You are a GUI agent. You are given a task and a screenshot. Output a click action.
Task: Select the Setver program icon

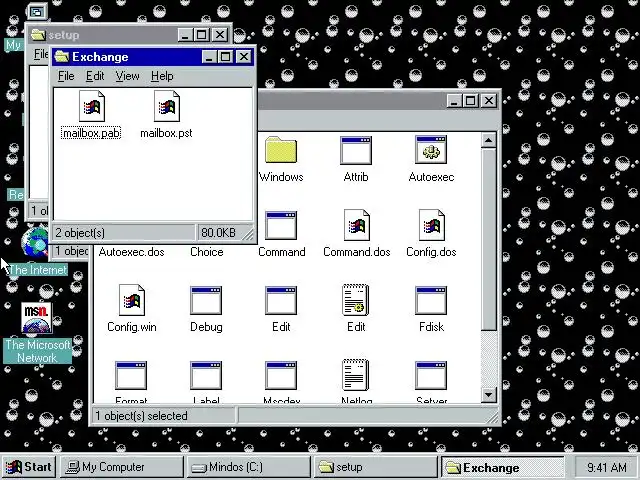tap(431, 376)
